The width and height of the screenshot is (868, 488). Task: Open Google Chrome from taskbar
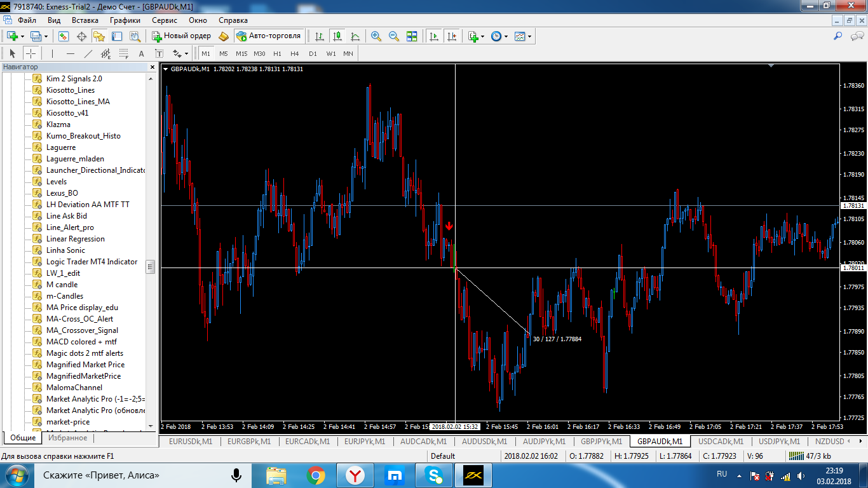316,475
